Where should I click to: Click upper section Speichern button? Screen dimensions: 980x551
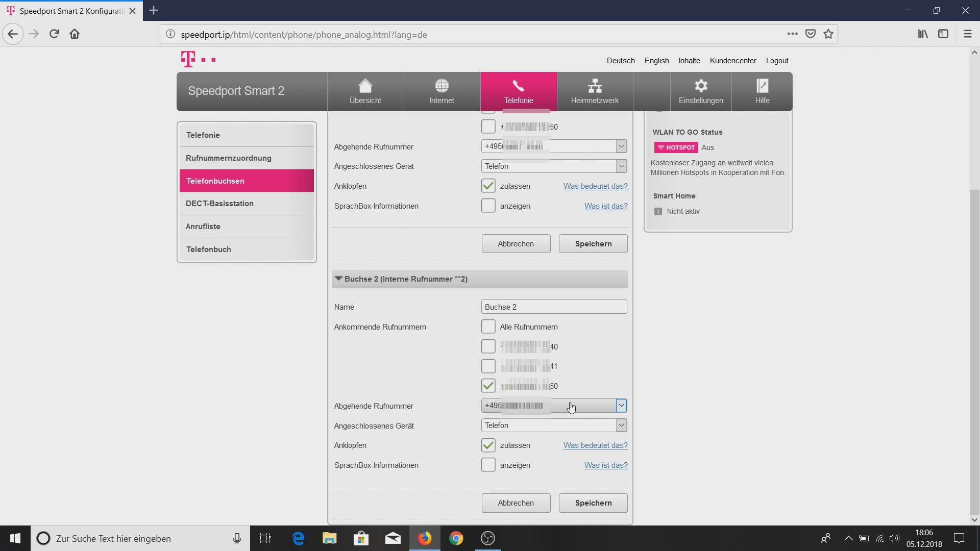[x=593, y=244]
